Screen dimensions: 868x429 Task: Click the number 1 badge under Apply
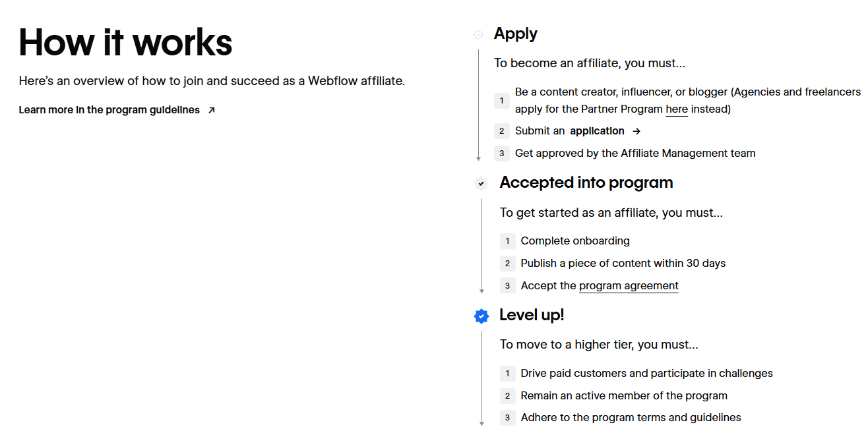tap(501, 100)
